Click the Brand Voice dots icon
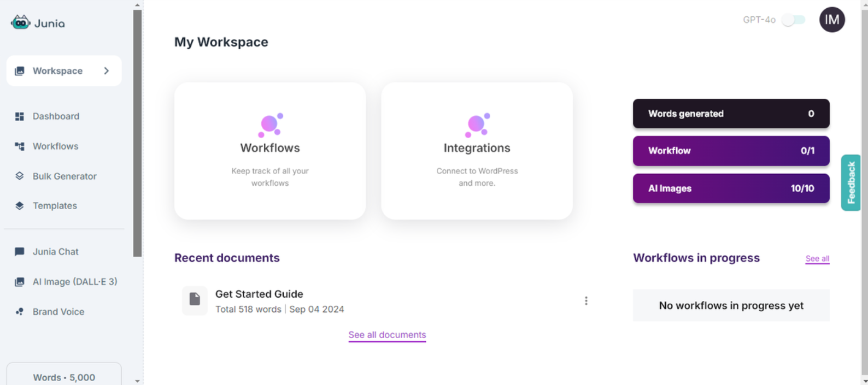 pos(20,312)
